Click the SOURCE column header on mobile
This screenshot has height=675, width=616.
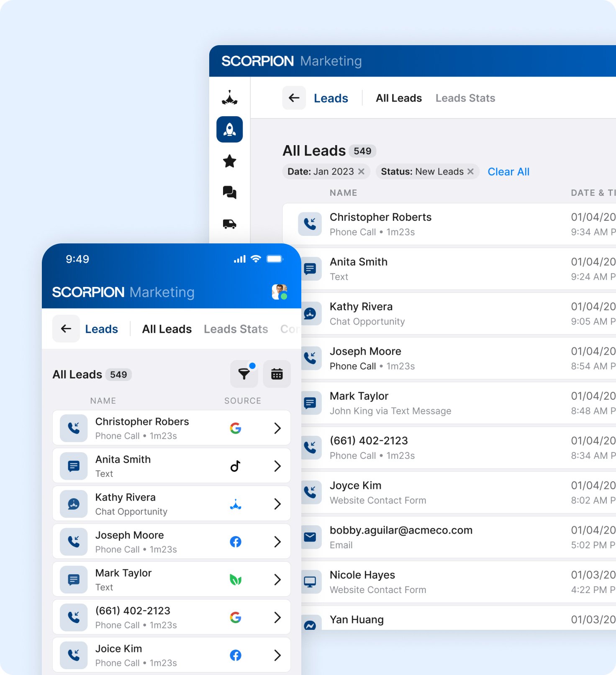click(243, 401)
